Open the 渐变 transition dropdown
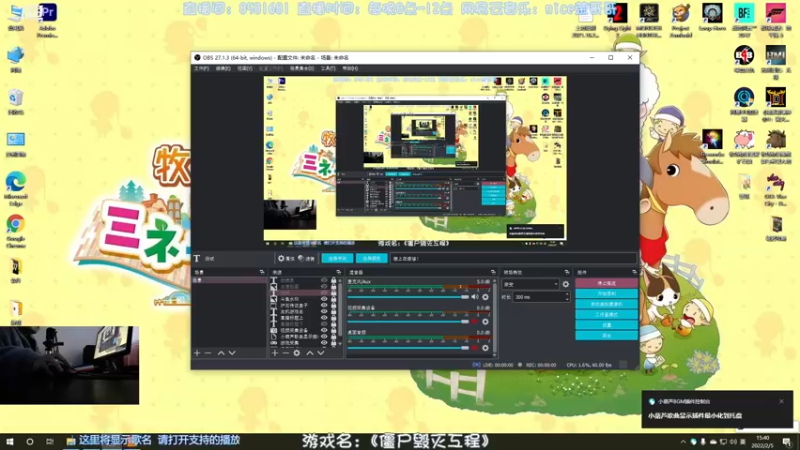 click(531, 284)
